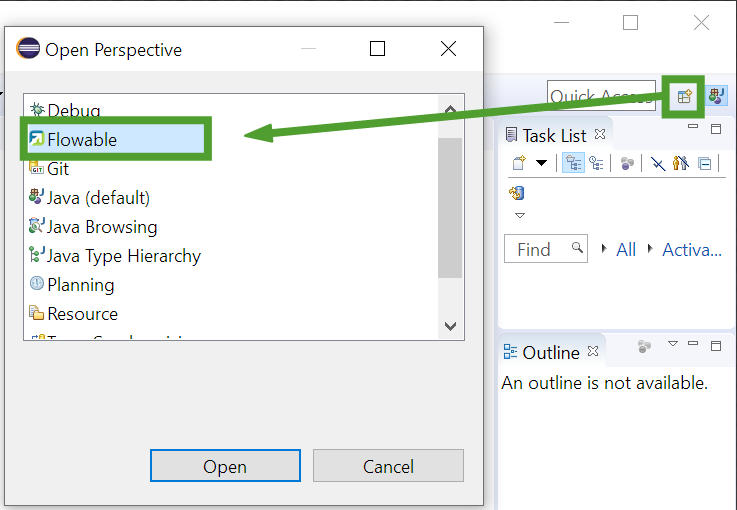Collapse all tasks in Task List

[704, 163]
